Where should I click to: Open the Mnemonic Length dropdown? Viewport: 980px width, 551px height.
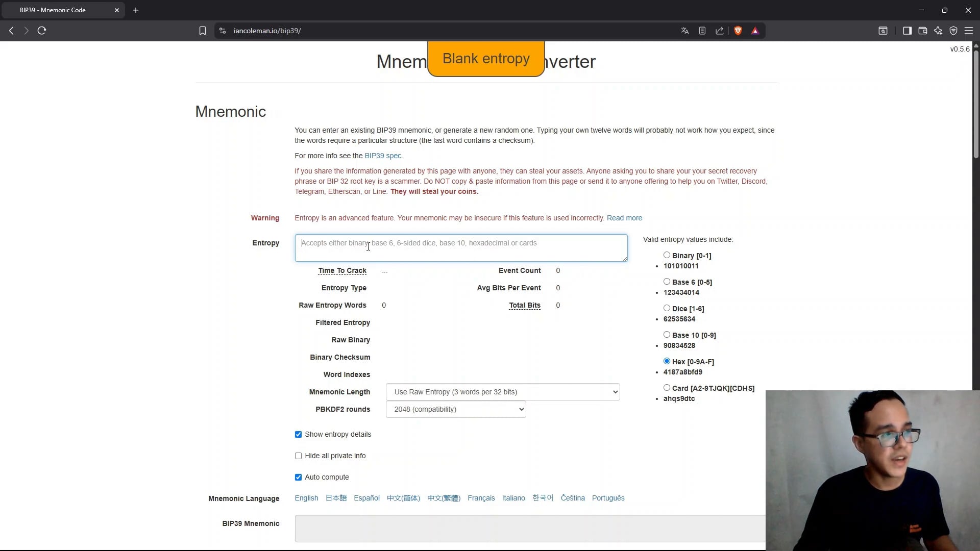click(x=503, y=392)
